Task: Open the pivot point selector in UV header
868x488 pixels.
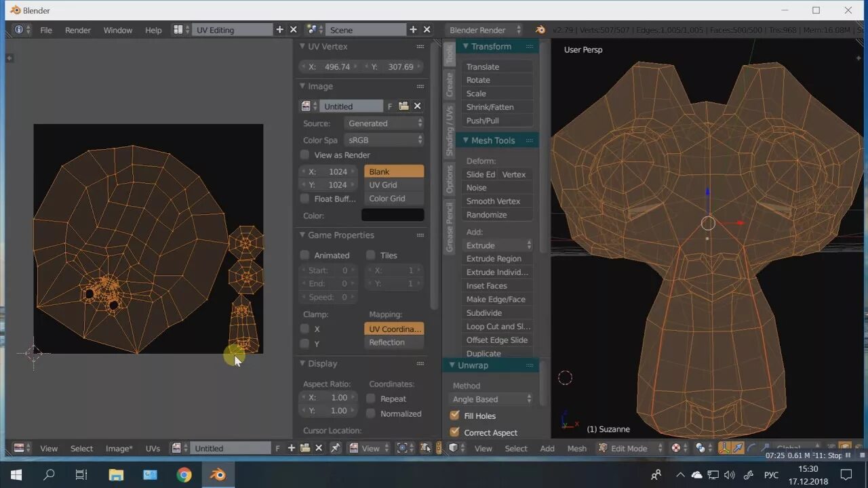Action: tap(404, 448)
